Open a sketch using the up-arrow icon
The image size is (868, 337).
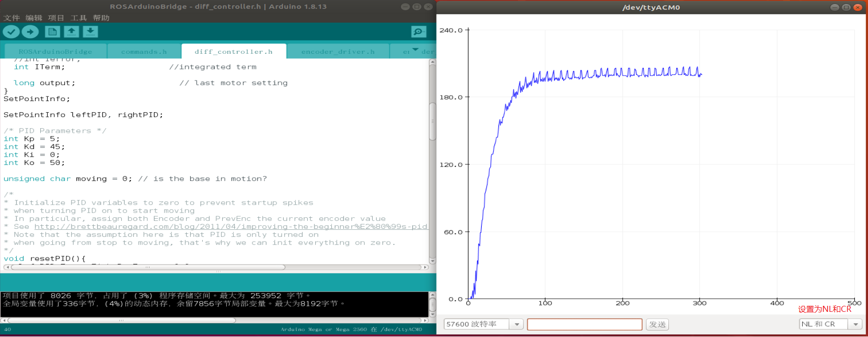coord(71,32)
